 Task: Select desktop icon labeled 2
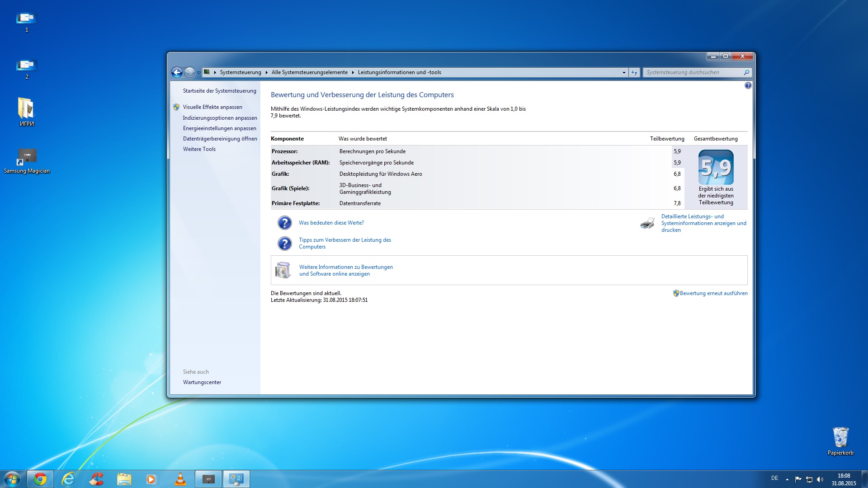tap(27, 69)
